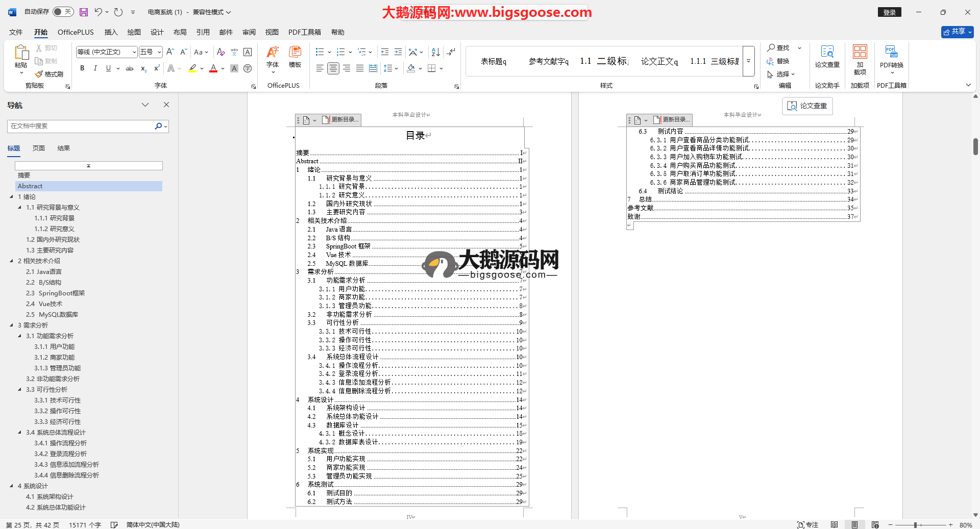
Task: Toggle the 自动保存 AutoSave switch
Action: (63, 12)
